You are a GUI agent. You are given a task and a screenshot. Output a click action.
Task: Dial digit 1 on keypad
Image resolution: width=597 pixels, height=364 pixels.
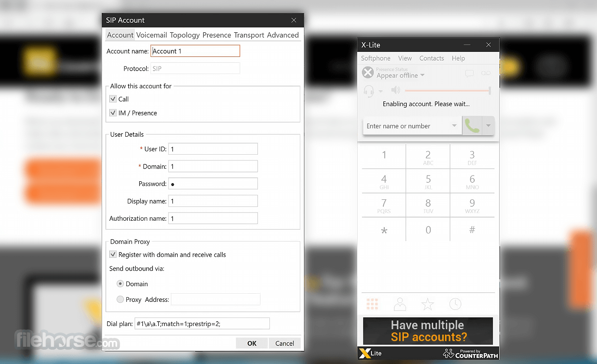tap(384, 157)
